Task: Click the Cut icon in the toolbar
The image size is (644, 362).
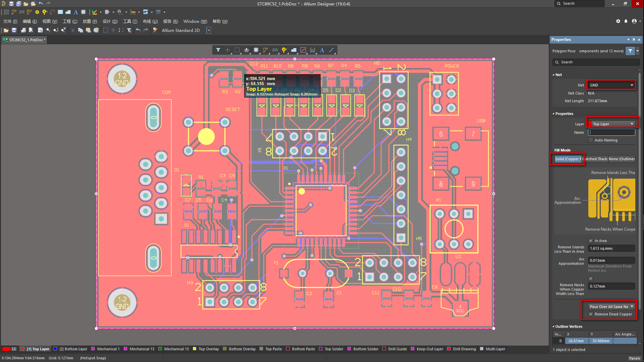Action: pyautogui.click(x=73, y=30)
